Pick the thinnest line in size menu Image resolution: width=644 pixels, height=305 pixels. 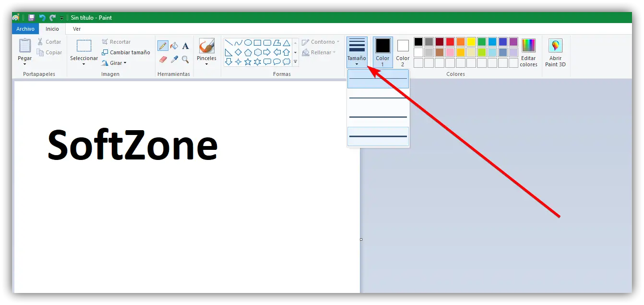tap(378, 79)
